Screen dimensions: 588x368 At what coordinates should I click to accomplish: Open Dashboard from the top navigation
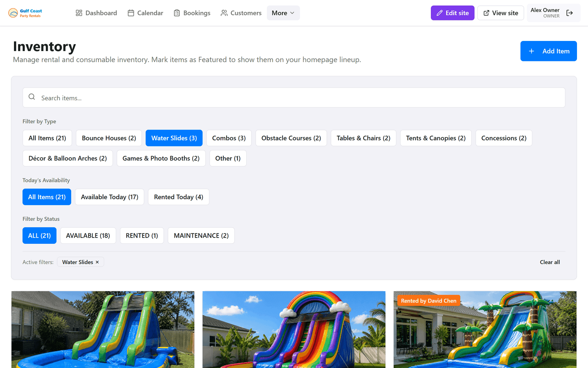click(96, 13)
